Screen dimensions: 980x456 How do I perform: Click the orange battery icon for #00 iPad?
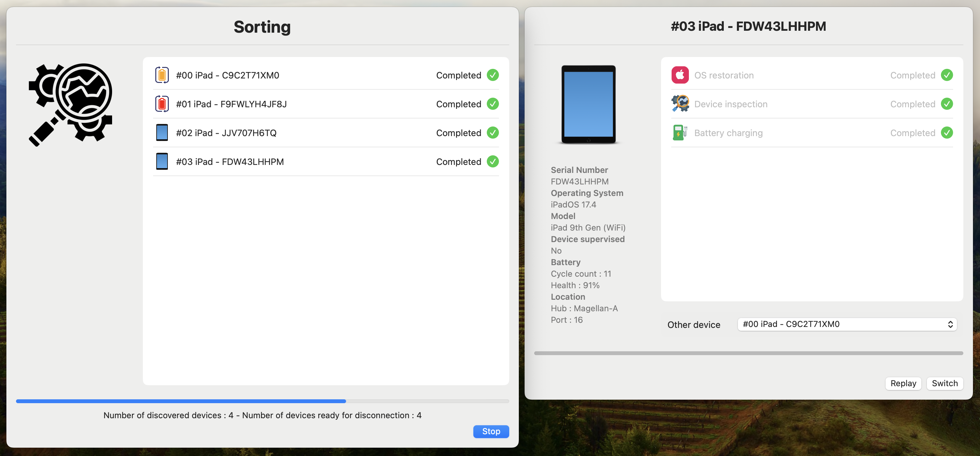click(162, 75)
